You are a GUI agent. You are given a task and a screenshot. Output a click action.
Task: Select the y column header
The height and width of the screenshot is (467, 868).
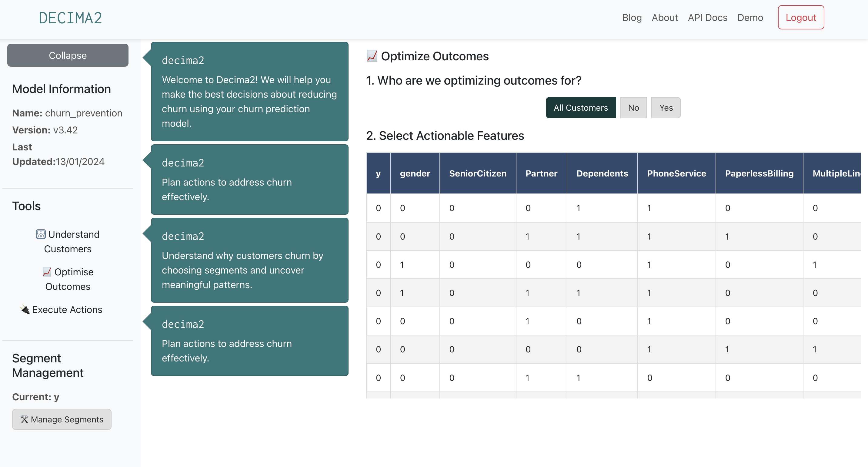(x=379, y=173)
